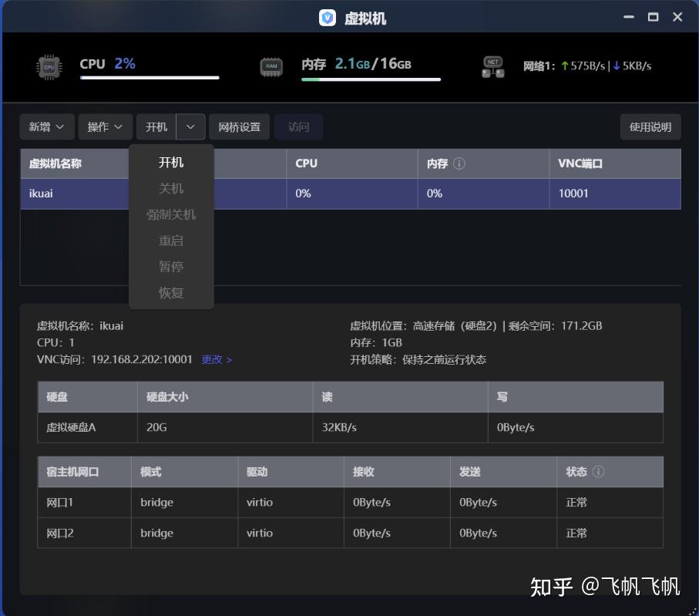Click the 重启 menu entry
The width and height of the screenshot is (699, 616).
click(170, 241)
